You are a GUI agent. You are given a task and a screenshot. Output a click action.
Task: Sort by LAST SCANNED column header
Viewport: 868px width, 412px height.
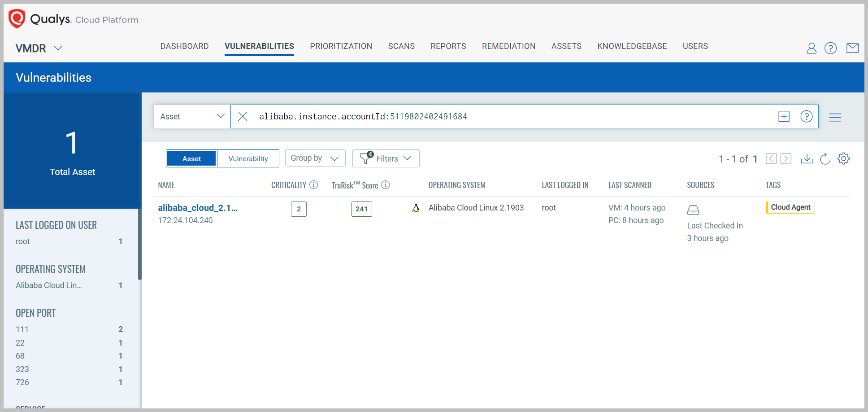(629, 185)
